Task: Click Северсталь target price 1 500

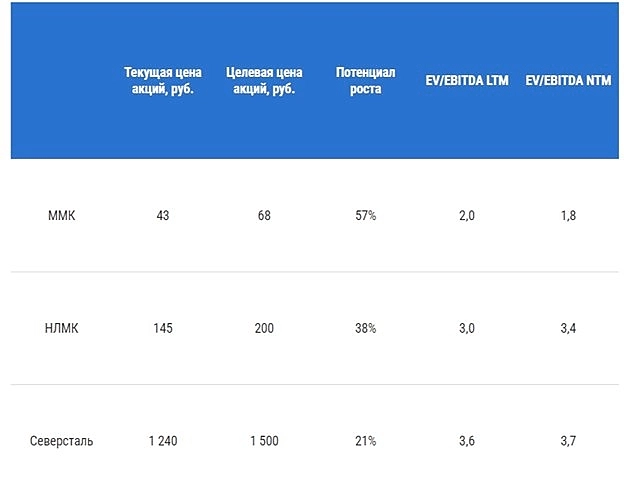Action: [264, 441]
